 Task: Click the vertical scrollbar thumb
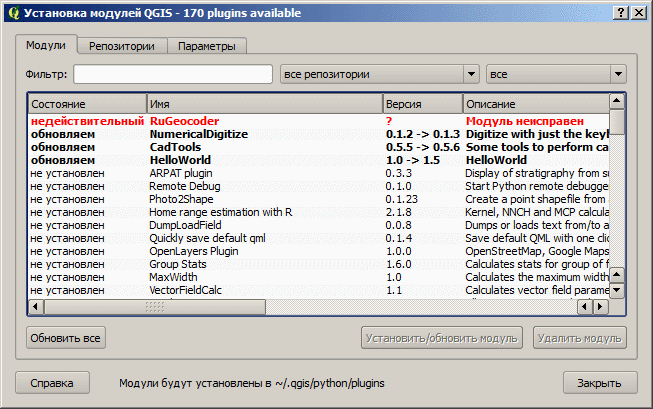click(x=617, y=122)
